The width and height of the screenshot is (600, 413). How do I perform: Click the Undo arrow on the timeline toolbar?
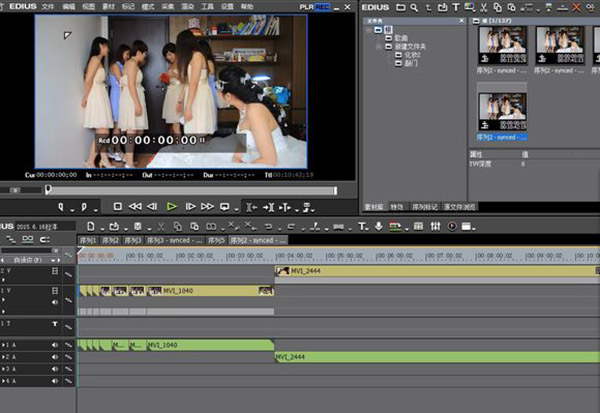(x=267, y=226)
